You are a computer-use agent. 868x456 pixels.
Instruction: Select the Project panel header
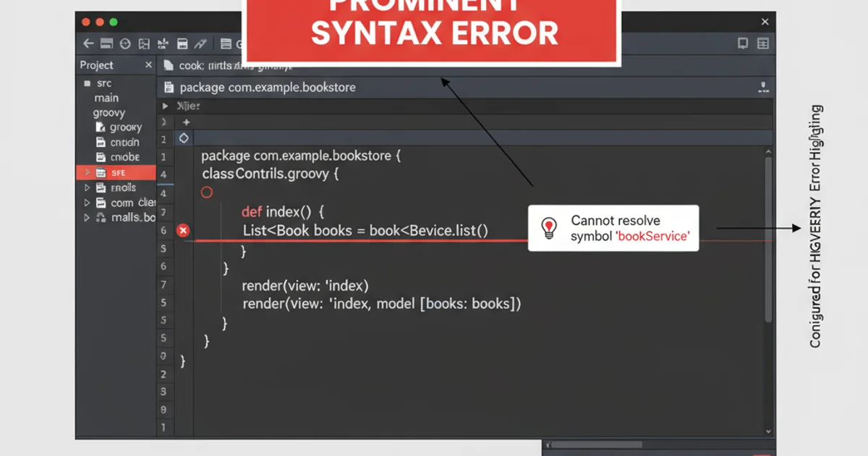[x=96, y=64]
